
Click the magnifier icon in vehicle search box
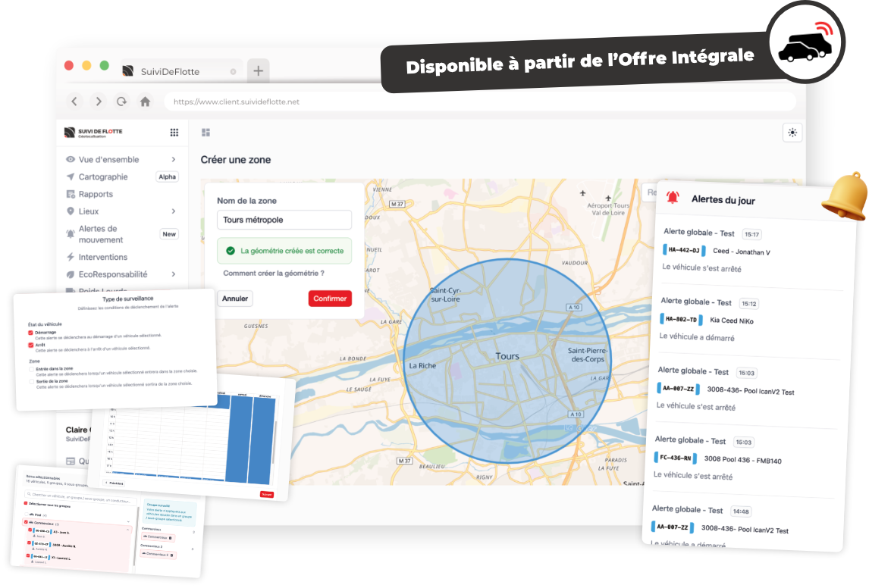[x=29, y=494]
